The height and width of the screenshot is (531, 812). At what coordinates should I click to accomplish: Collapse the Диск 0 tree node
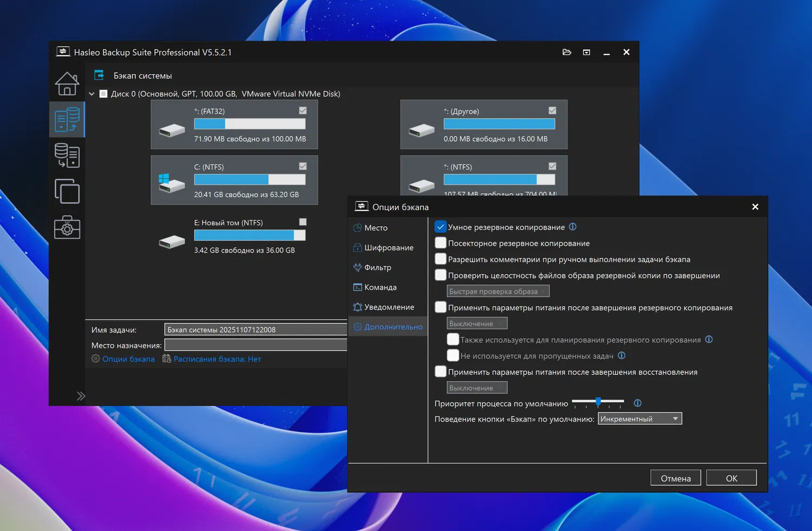click(x=91, y=94)
